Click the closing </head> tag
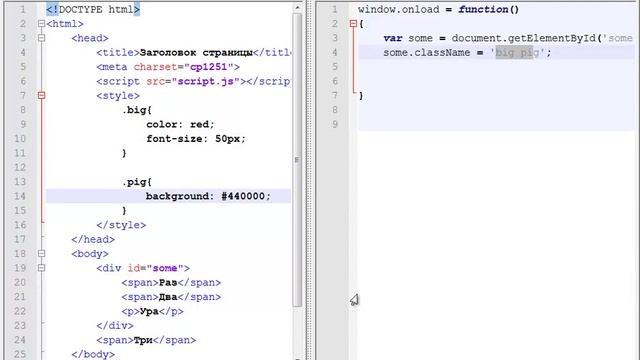Screen dimensions: 640x360 [x=93, y=239]
